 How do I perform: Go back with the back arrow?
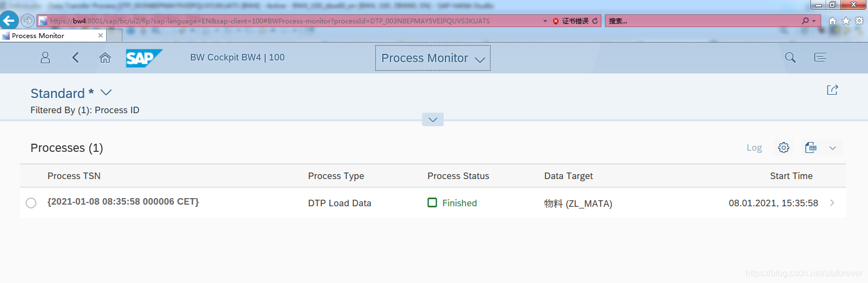[x=76, y=58]
